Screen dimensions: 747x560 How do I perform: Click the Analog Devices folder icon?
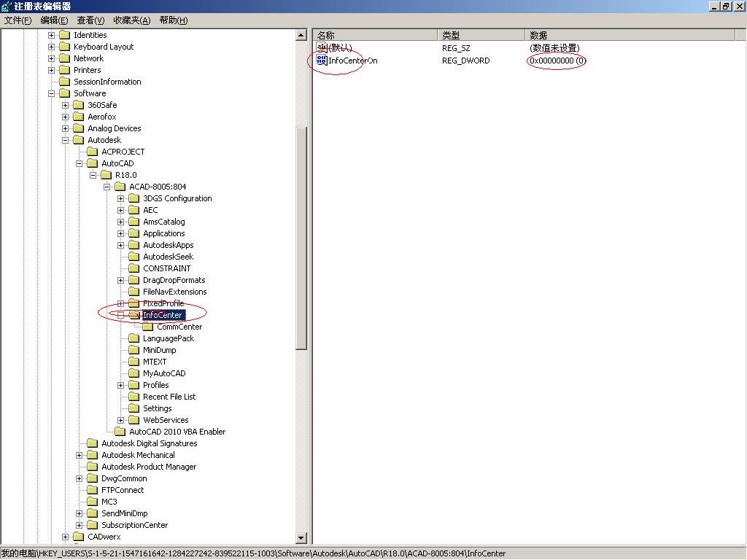[78, 128]
